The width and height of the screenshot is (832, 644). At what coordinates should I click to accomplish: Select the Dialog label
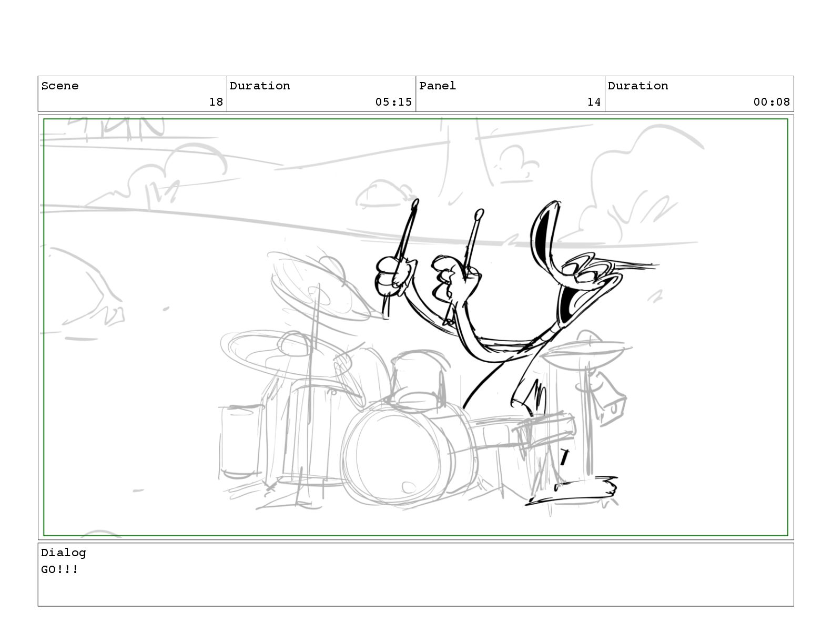click(x=64, y=553)
